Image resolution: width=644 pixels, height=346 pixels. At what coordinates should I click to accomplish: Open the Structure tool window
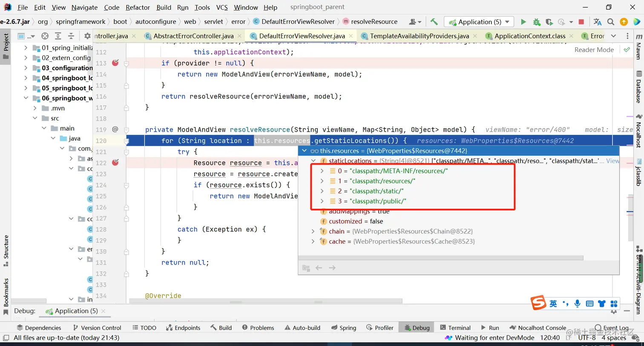click(x=6, y=251)
